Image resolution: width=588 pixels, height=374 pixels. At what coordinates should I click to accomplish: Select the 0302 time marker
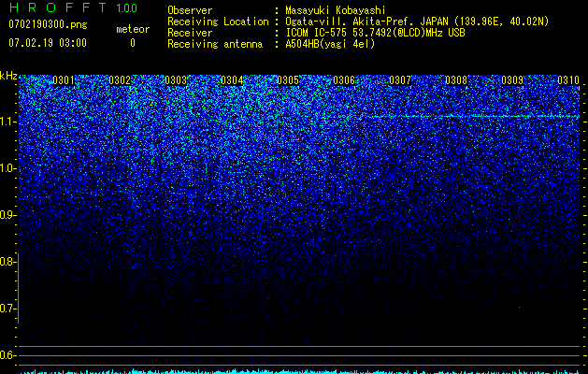coord(120,80)
